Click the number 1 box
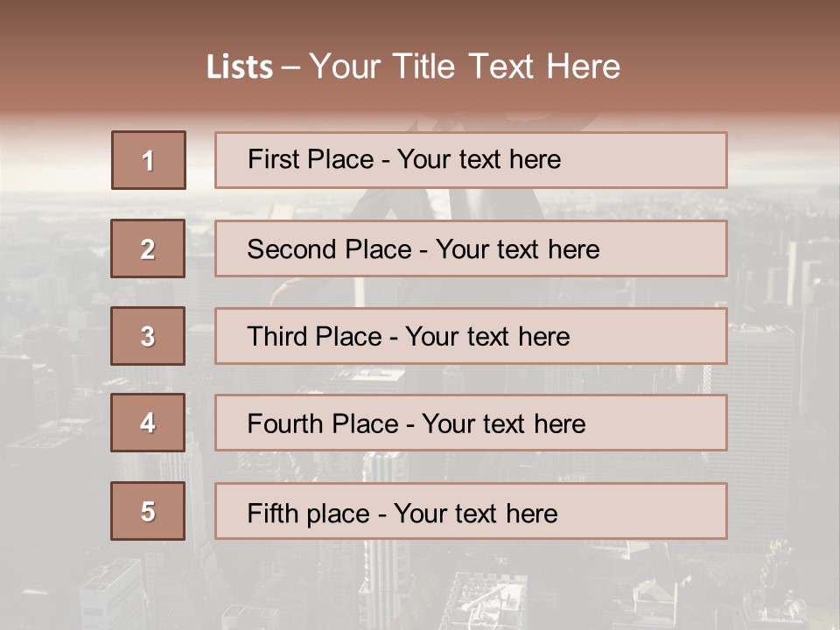The width and height of the screenshot is (840, 630). [x=148, y=160]
